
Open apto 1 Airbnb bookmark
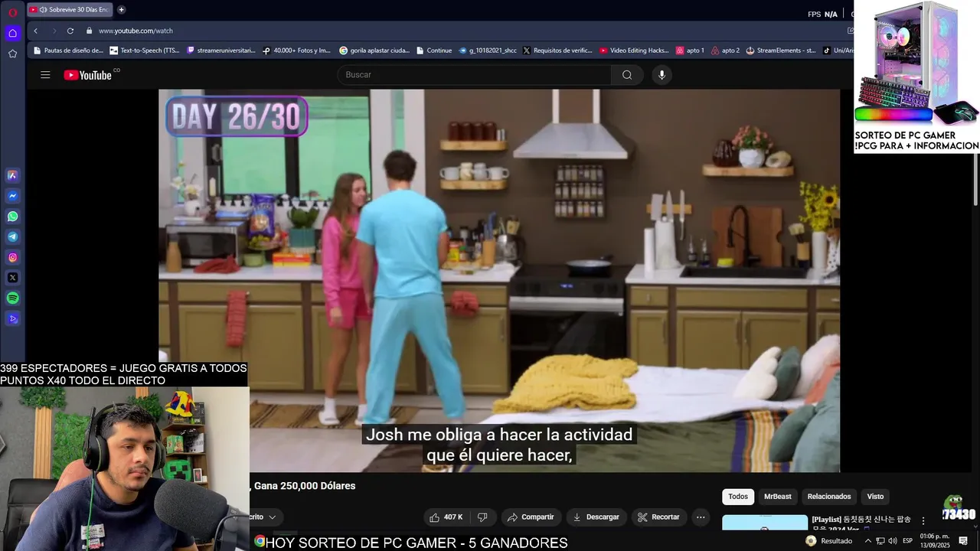coord(690,51)
